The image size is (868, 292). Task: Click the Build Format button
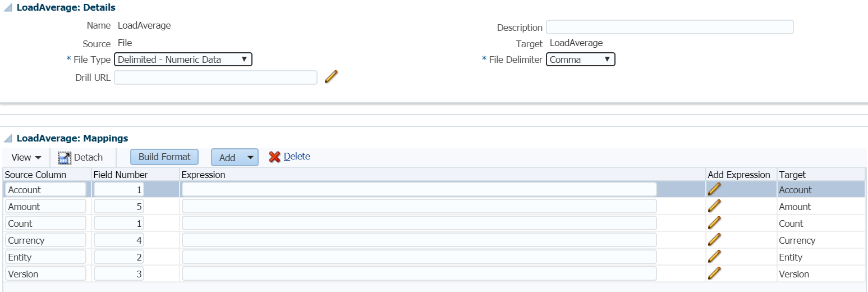click(x=164, y=157)
